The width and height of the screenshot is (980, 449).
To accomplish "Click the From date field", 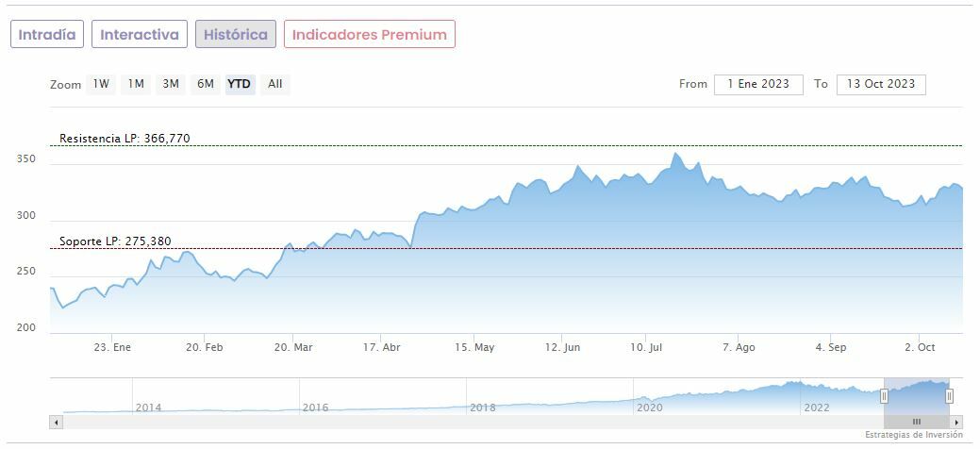I will pos(758,84).
